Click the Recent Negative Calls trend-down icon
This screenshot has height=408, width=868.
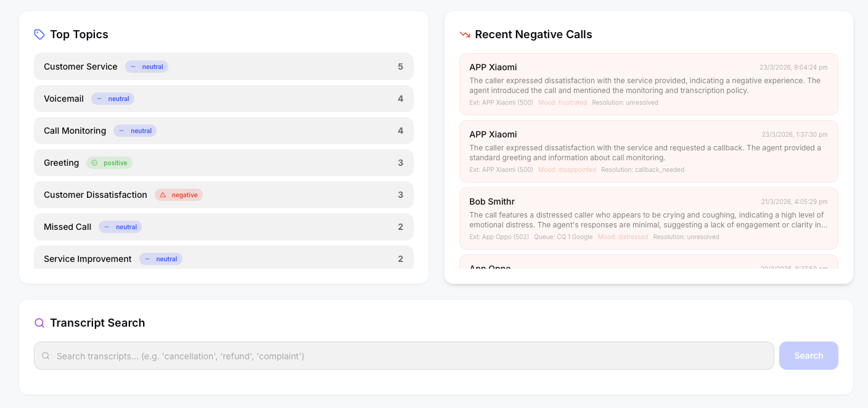coord(465,35)
